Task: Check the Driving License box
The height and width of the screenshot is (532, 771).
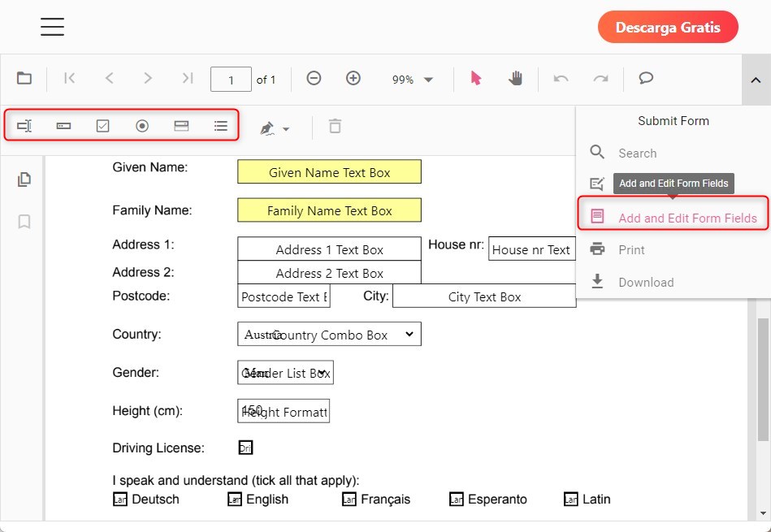Action: pyautogui.click(x=245, y=448)
